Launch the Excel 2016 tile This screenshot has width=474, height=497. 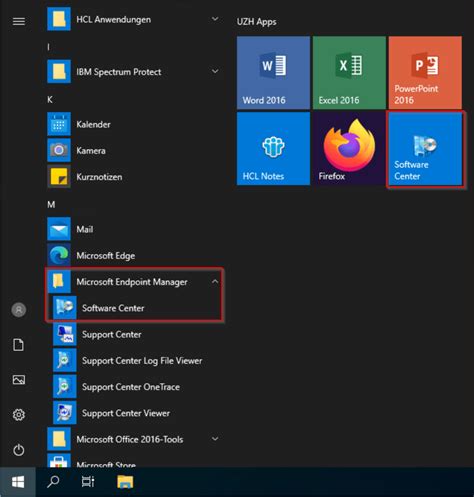click(349, 73)
